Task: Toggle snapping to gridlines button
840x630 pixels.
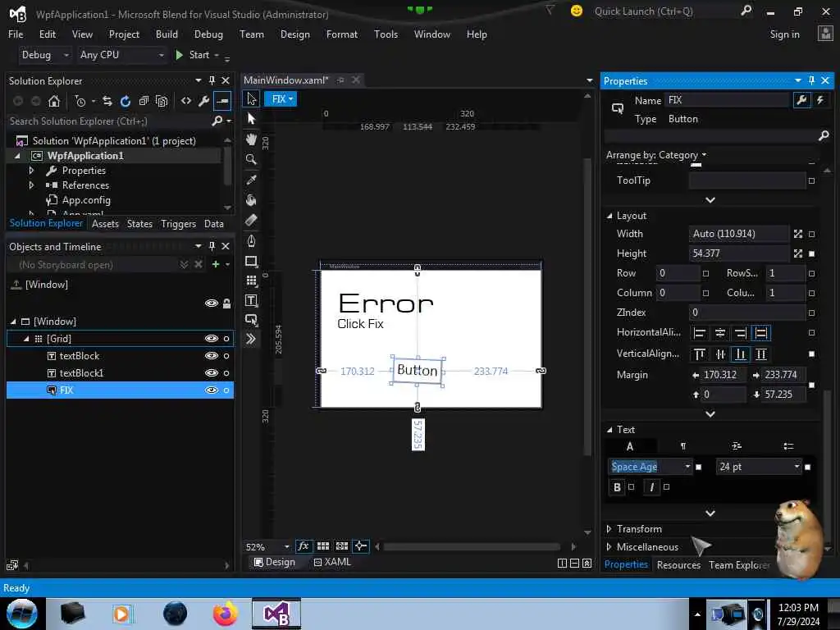Action: pyautogui.click(x=342, y=546)
